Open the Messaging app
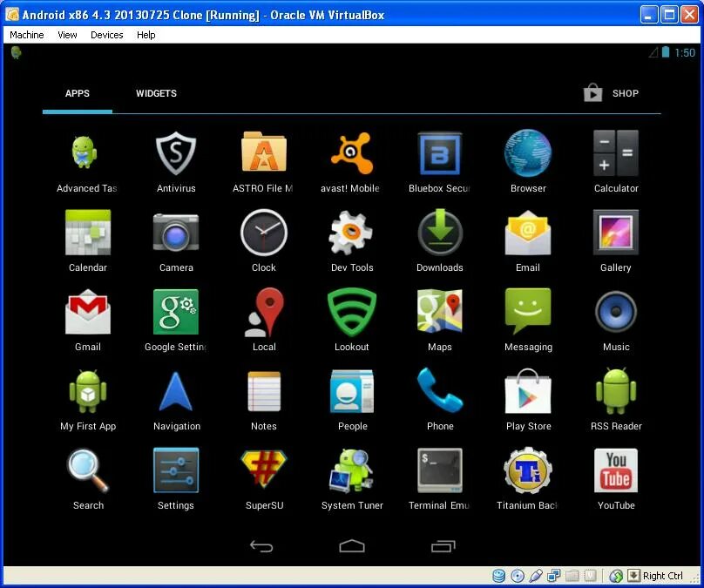This screenshot has height=588, width=704. [528, 311]
